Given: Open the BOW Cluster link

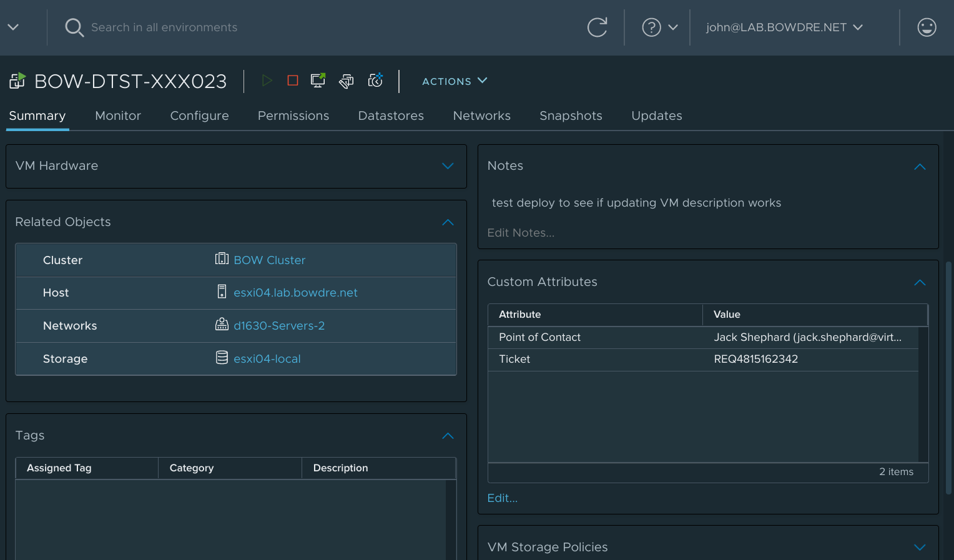Looking at the screenshot, I should [270, 260].
